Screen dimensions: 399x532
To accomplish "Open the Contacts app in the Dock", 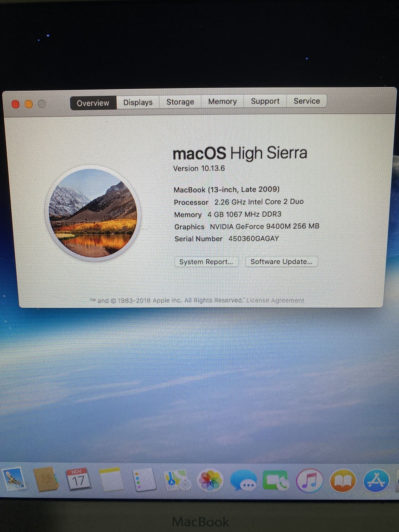I will [46, 479].
